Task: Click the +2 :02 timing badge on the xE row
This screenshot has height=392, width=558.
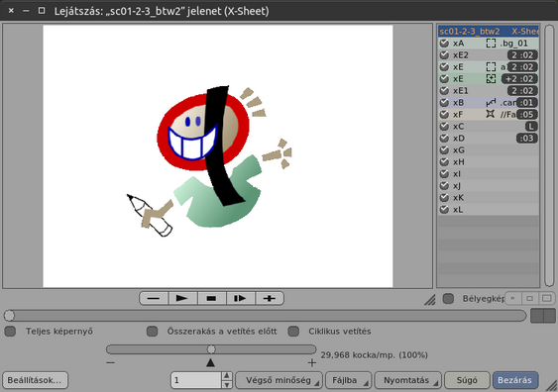Action: [520, 79]
